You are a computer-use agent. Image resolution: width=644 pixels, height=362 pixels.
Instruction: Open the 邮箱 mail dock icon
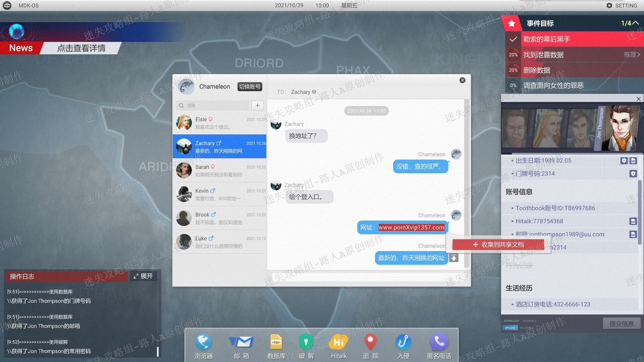tap(241, 347)
